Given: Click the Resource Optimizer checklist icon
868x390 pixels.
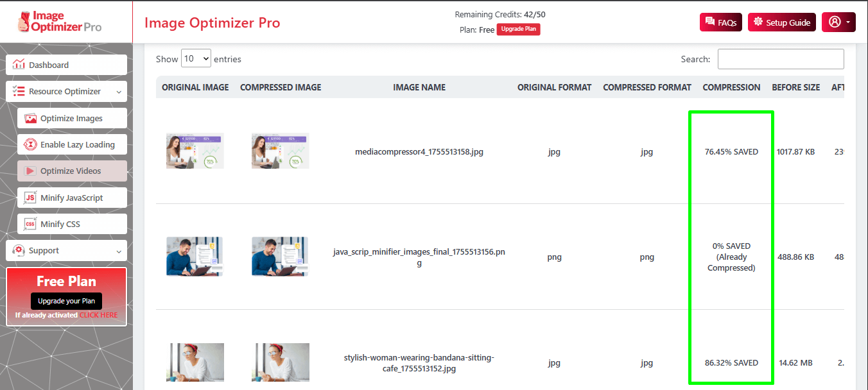Looking at the screenshot, I should pos(19,91).
